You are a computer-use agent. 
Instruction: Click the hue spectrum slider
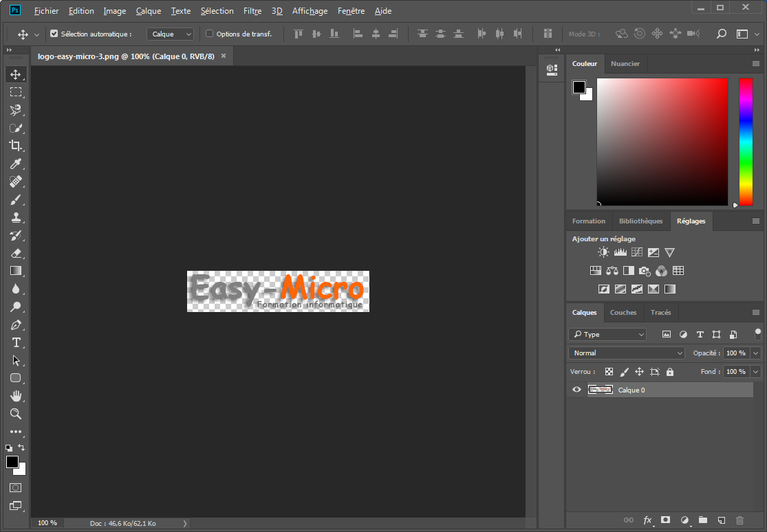(x=746, y=142)
